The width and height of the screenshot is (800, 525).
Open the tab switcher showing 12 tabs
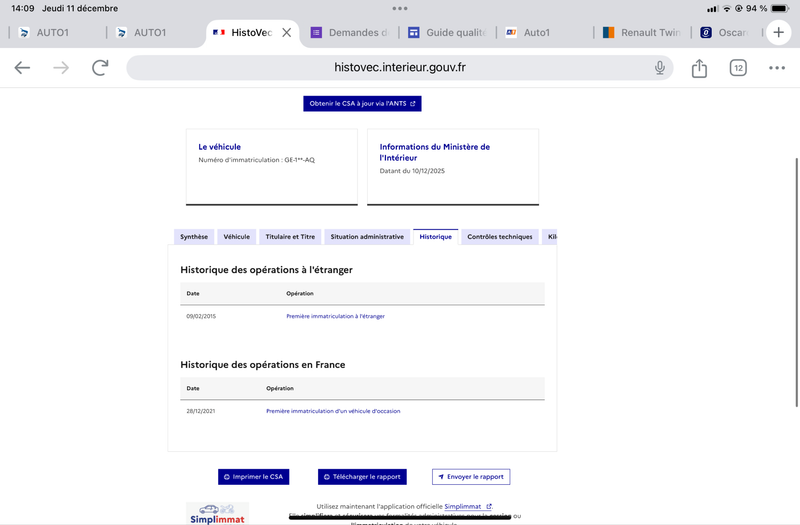coord(738,68)
